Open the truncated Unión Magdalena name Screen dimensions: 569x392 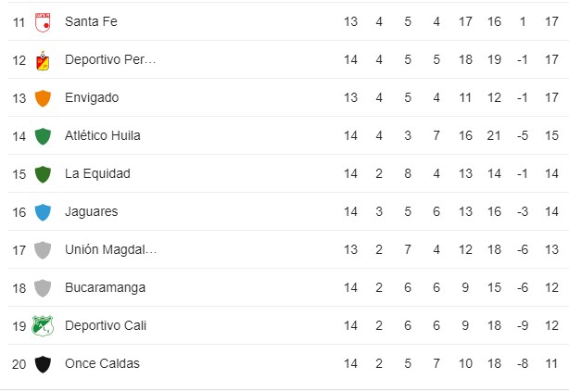(110, 249)
